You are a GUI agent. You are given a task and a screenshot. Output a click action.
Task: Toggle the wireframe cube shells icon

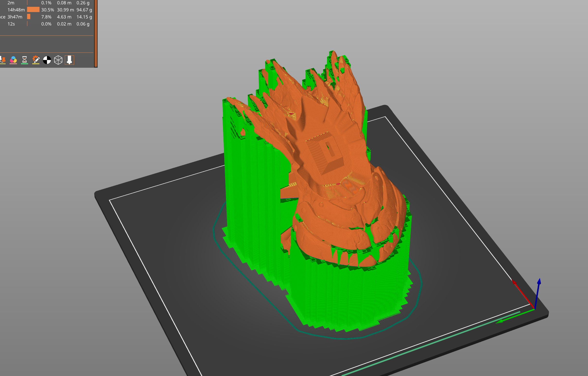(58, 60)
